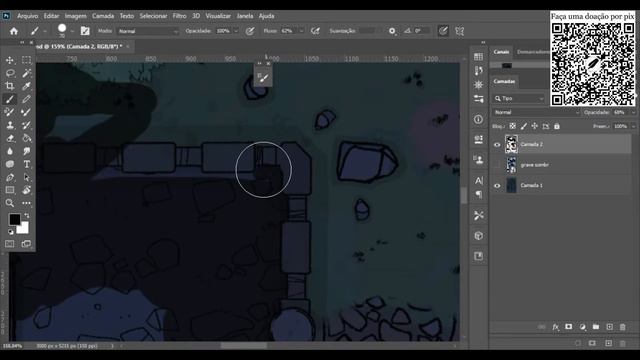Open the Editar menu
This screenshot has height=360, width=640.
click(x=51, y=16)
